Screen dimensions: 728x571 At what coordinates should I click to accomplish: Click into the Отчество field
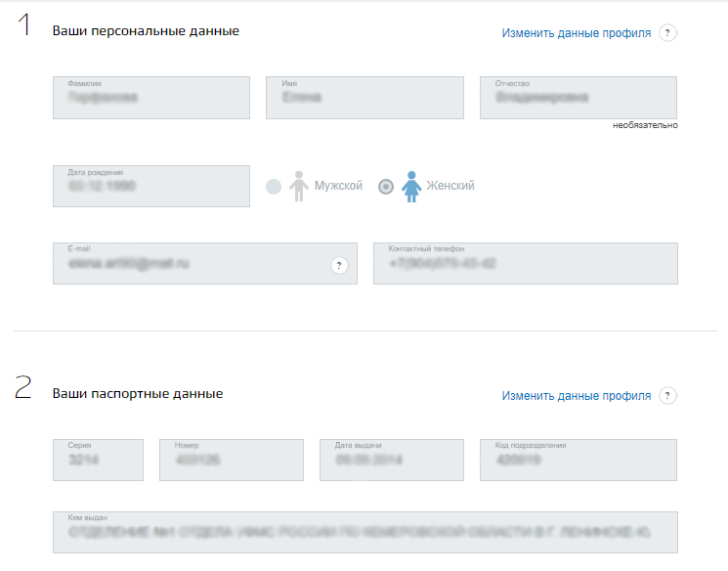(x=578, y=98)
